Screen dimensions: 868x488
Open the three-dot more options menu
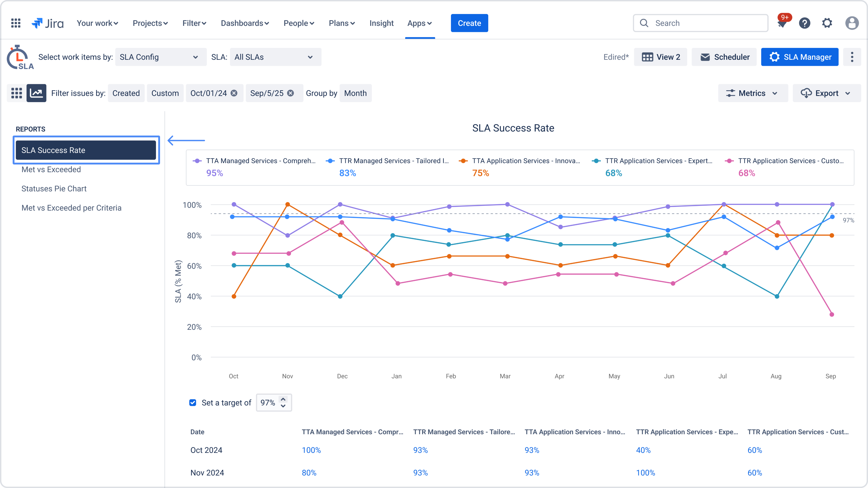[852, 57]
